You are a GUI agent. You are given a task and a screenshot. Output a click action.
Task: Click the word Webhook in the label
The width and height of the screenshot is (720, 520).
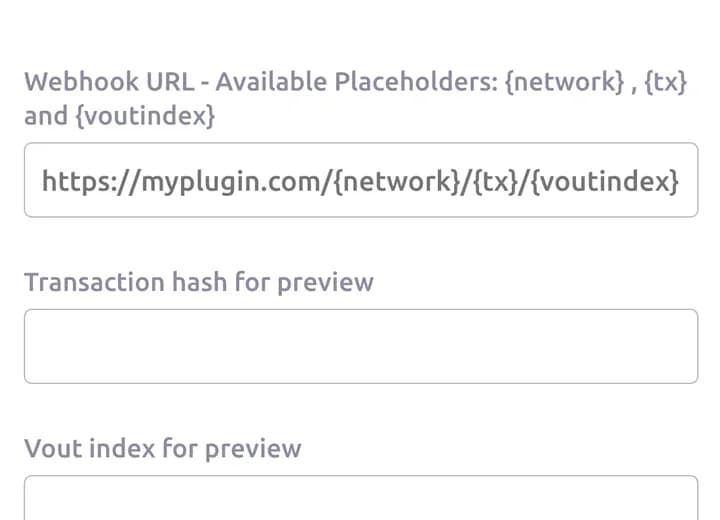(x=81, y=82)
